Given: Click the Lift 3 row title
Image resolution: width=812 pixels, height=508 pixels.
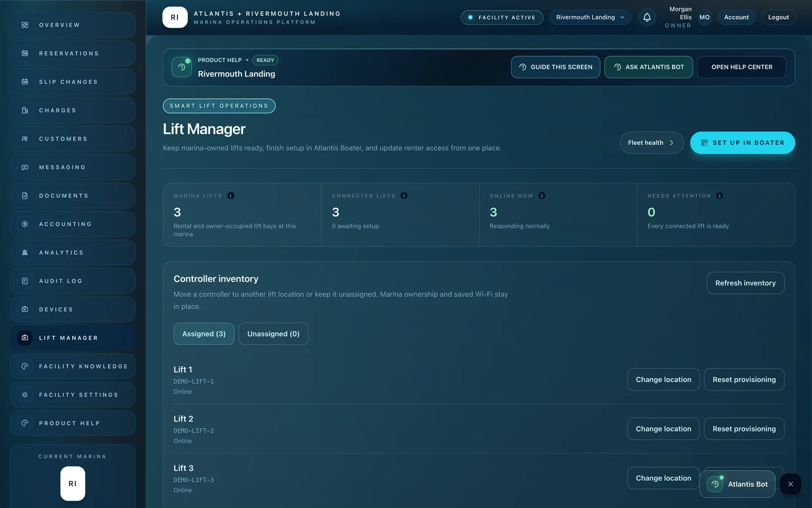Looking at the screenshot, I should [183, 468].
